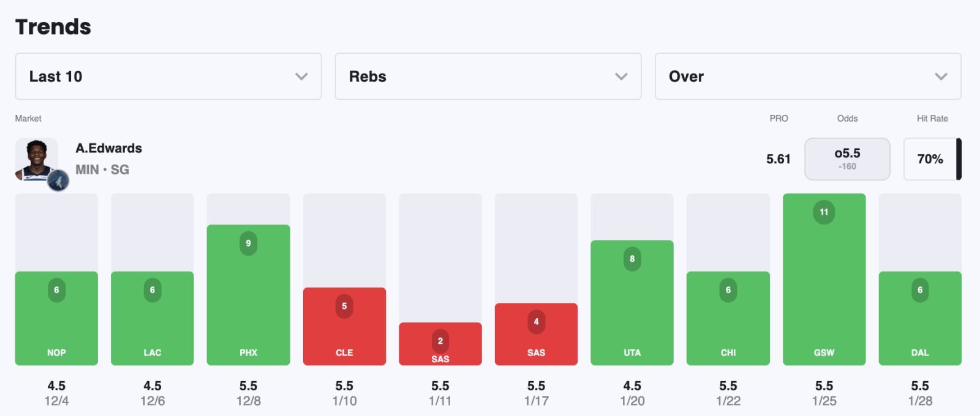This screenshot has height=416, width=980.
Task: Click the 6 rebounds badge on NOP bar
Action: click(56, 290)
